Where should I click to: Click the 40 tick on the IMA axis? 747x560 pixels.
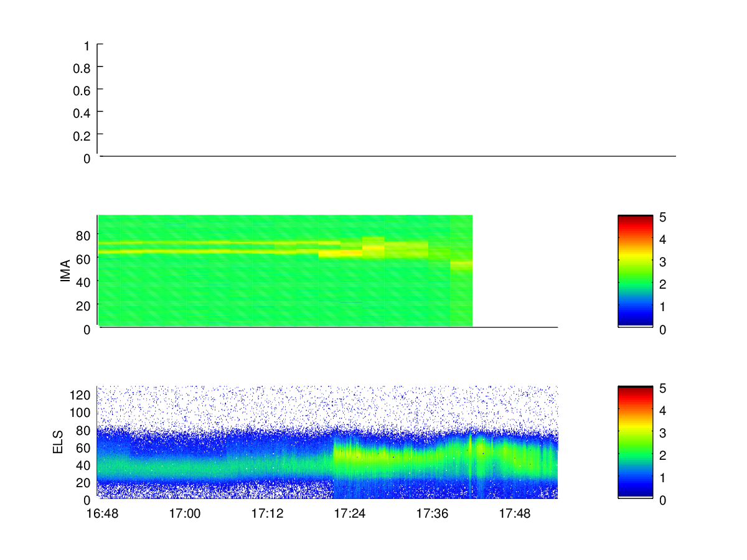(83, 282)
